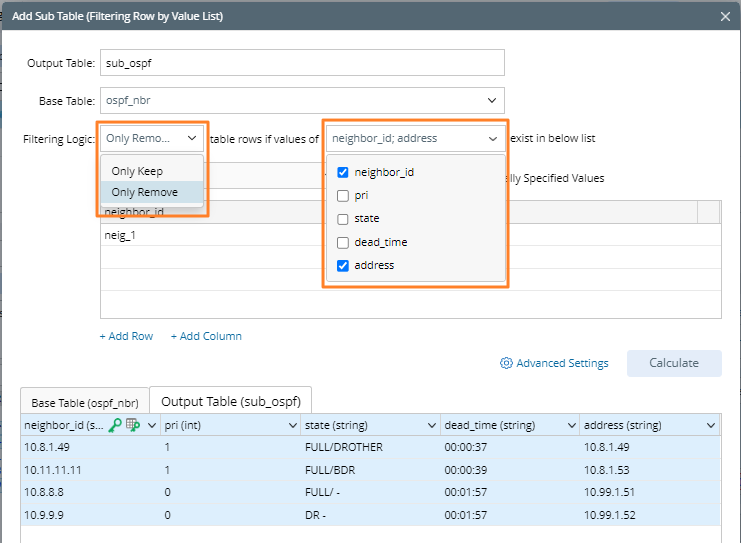Click the Add Row link
741x543 pixels.
click(126, 336)
